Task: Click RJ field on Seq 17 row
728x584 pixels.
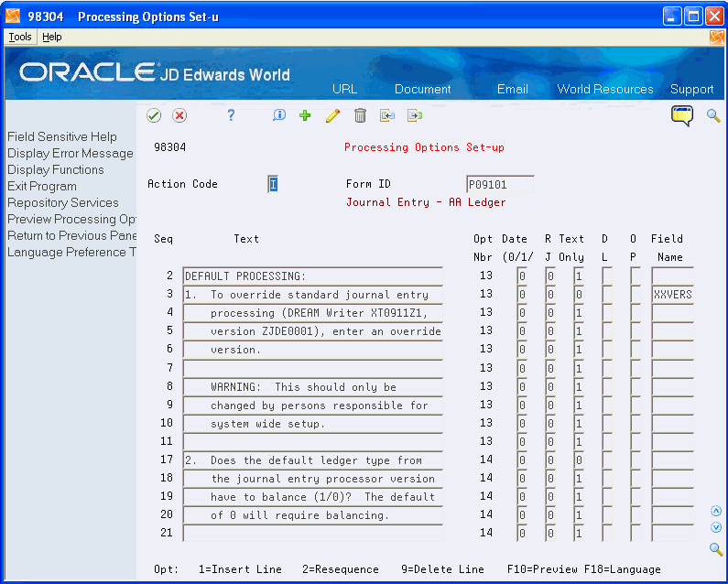Action: click(x=550, y=460)
